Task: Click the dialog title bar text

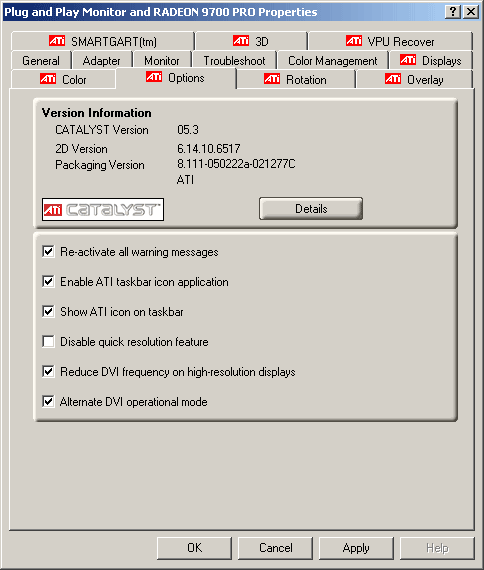Action: tap(161, 12)
